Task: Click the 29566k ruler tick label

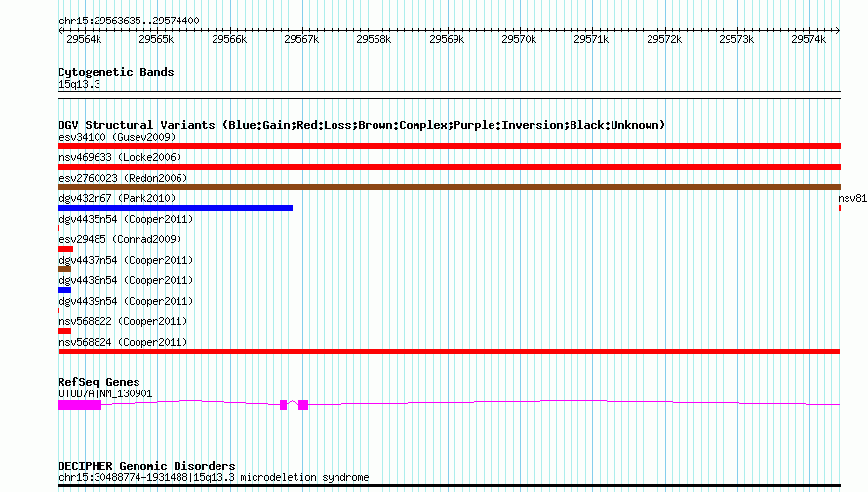Action: (x=229, y=39)
